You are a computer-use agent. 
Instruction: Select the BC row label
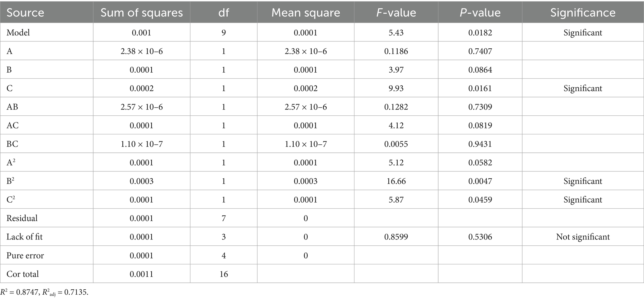coord(12,144)
